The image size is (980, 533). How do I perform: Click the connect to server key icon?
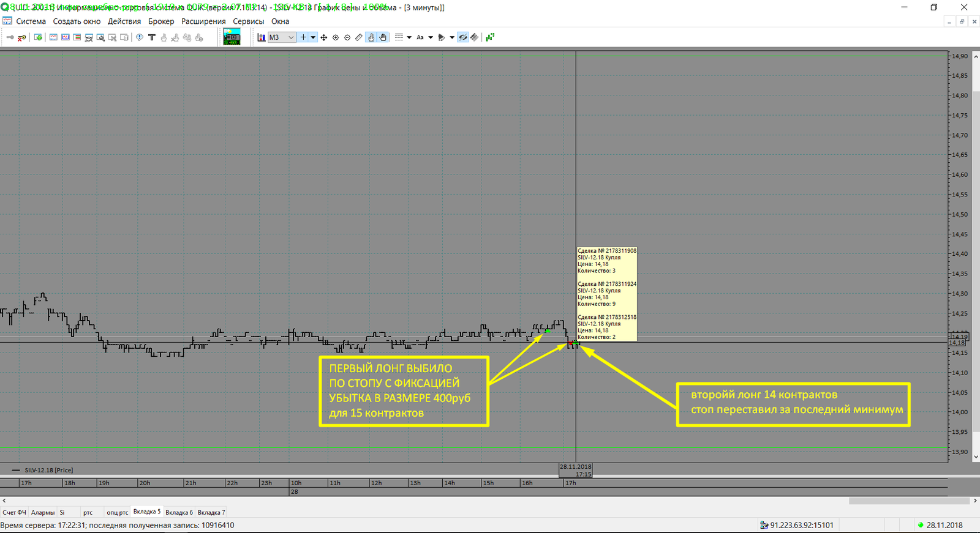tap(10, 37)
